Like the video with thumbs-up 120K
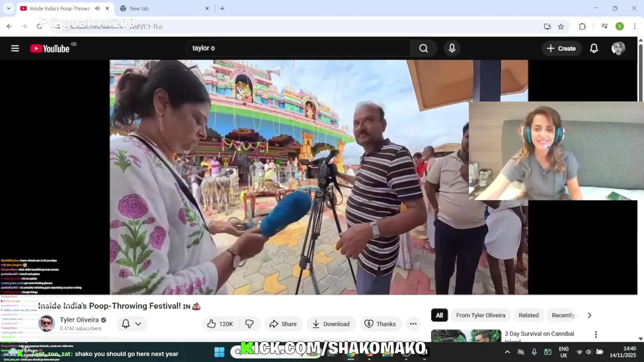The width and height of the screenshot is (644, 362). click(x=220, y=324)
